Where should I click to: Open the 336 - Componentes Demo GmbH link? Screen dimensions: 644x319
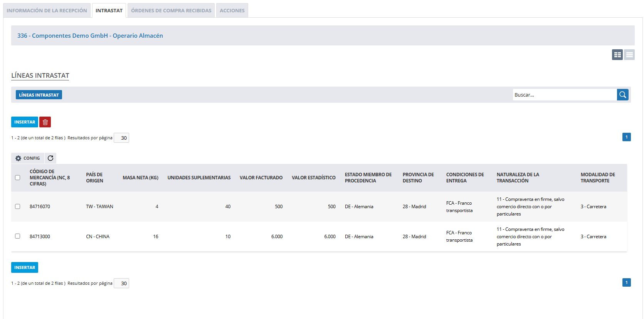pyautogui.click(x=90, y=35)
